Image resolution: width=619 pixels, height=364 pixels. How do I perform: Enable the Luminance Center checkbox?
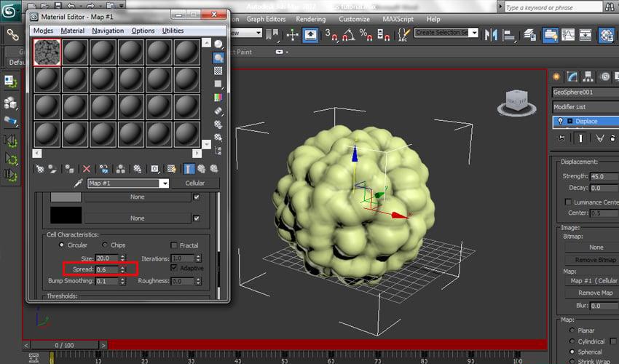click(x=568, y=202)
